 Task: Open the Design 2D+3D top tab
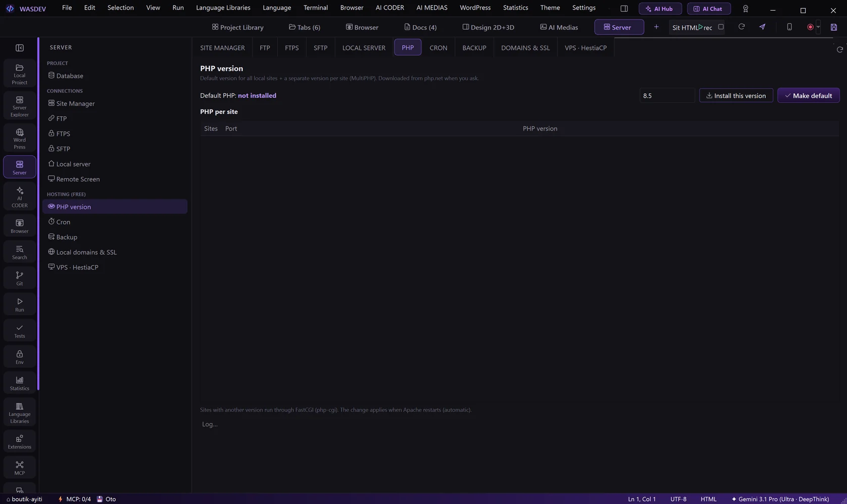pyautogui.click(x=488, y=27)
